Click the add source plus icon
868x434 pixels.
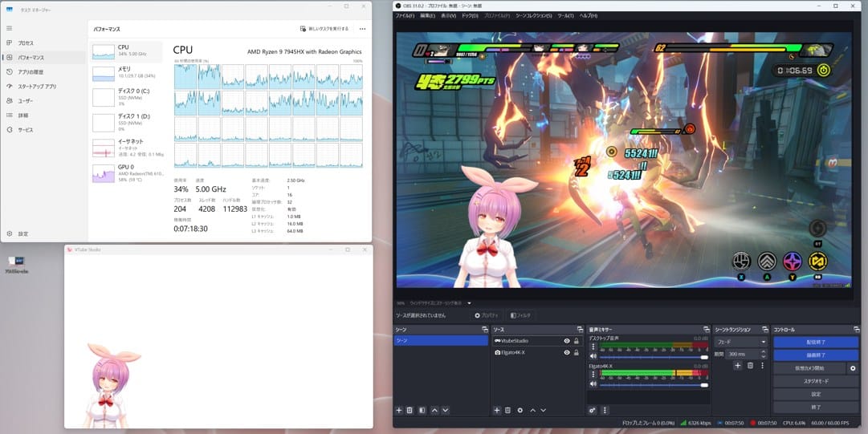pos(496,410)
